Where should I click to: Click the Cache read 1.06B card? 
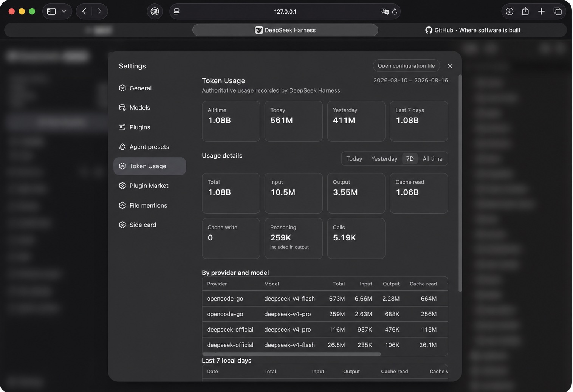coord(419,193)
